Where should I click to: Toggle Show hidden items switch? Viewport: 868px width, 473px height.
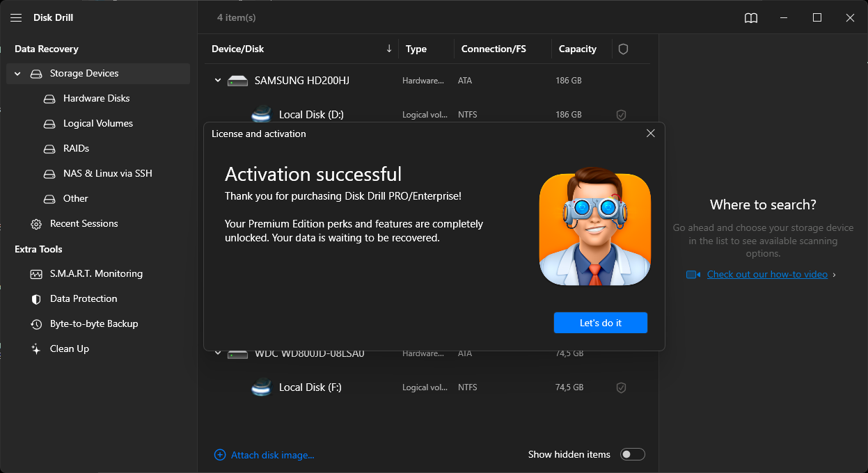pos(633,454)
